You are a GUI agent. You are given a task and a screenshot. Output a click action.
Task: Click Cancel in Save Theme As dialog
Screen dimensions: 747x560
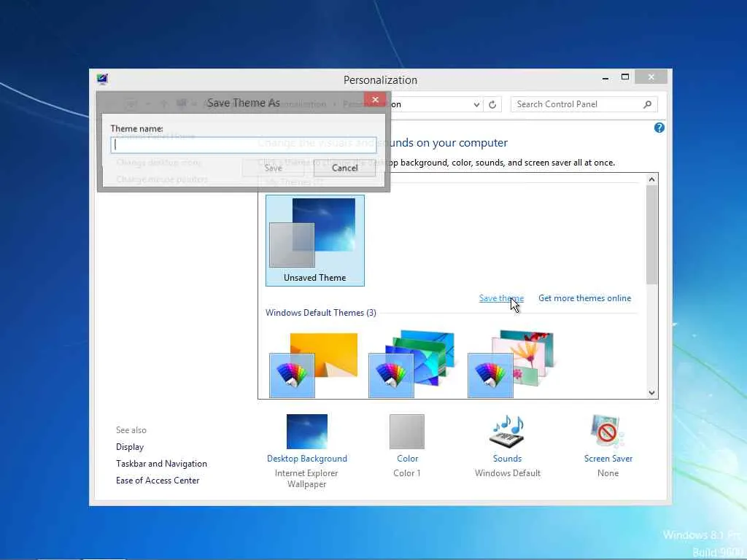point(344,168)
